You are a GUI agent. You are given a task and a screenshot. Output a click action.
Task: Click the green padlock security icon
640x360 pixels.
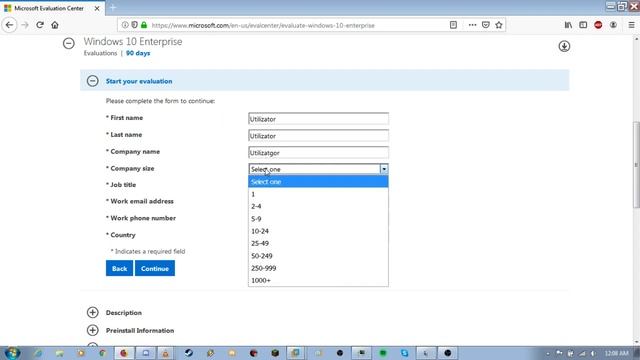[144, 25]
